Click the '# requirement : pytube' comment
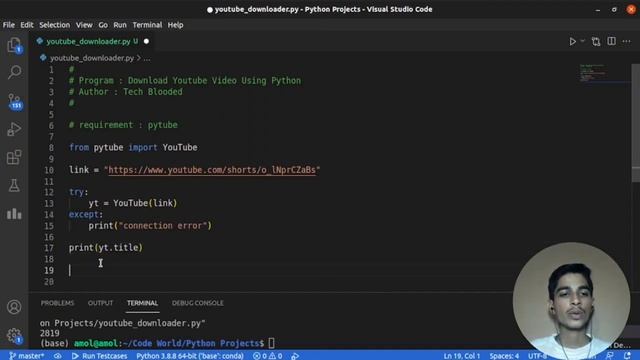640x360 pixels. click(x=123, y=125)
